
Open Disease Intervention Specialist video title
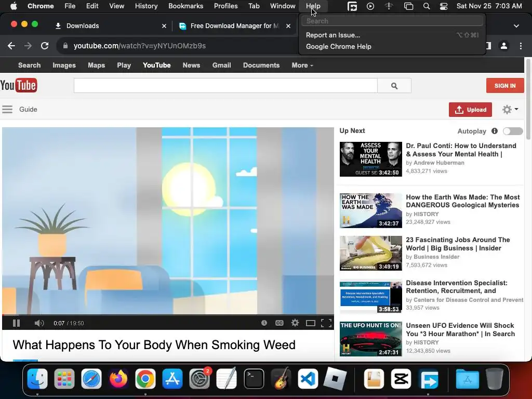click(457, 287)
